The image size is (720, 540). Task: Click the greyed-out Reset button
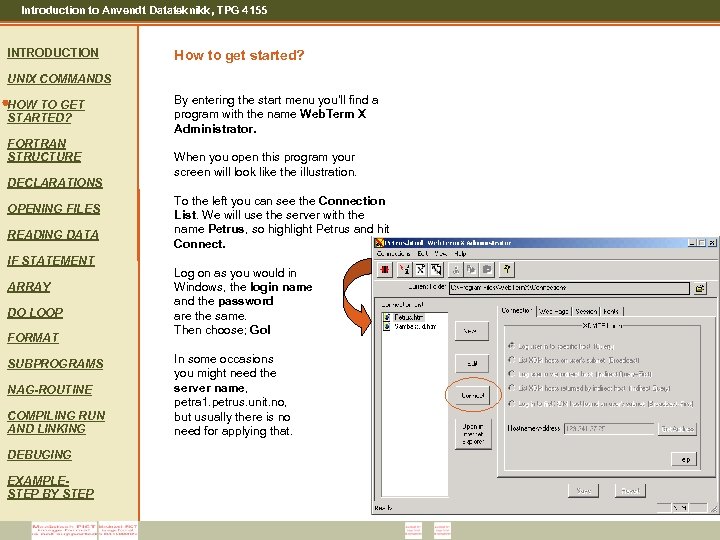point(630,490)
